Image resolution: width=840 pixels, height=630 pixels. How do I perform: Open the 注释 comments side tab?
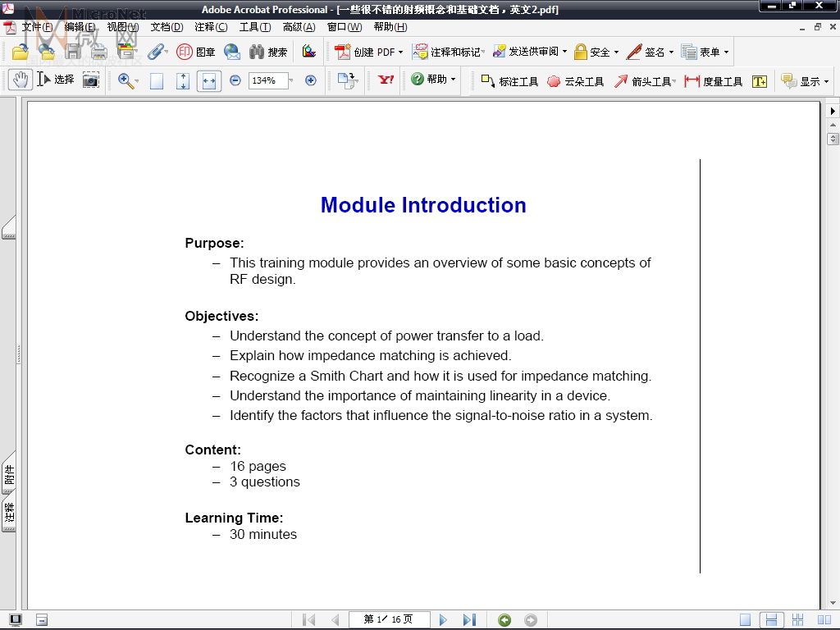[9, 514]
